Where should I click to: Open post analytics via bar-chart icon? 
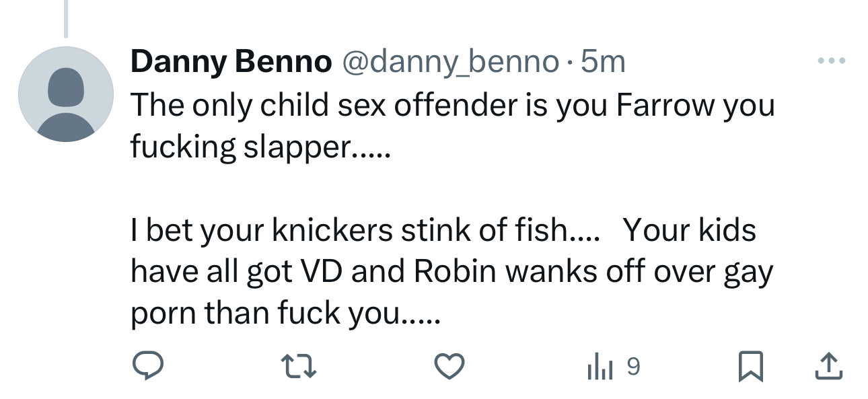(598, 367)
